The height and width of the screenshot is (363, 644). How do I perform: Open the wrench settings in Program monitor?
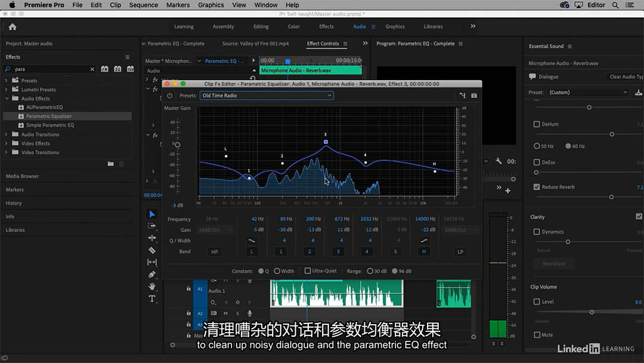click(x=499, y=161)
